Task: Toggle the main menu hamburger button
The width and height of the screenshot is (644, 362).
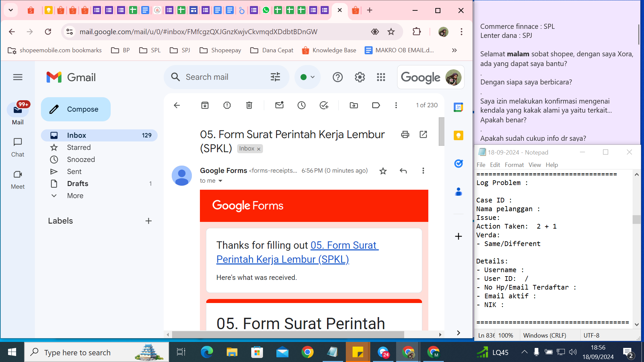Action: click(18, 77)
